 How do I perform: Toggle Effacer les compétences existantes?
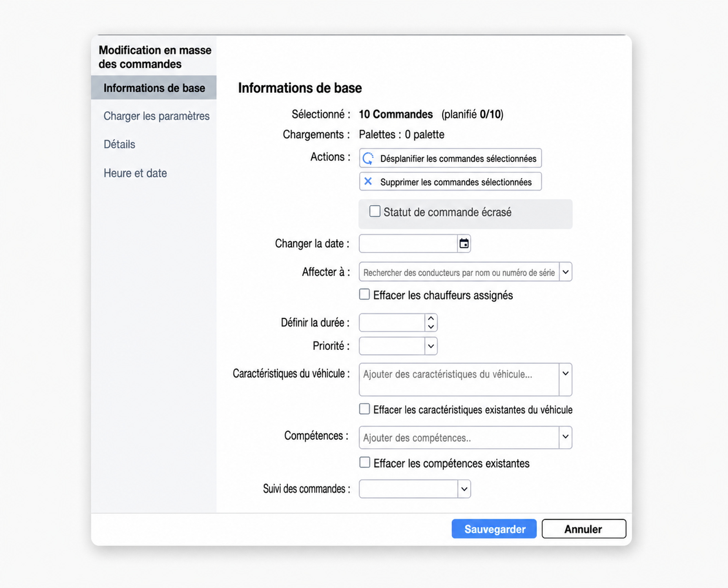click(364, 463)
